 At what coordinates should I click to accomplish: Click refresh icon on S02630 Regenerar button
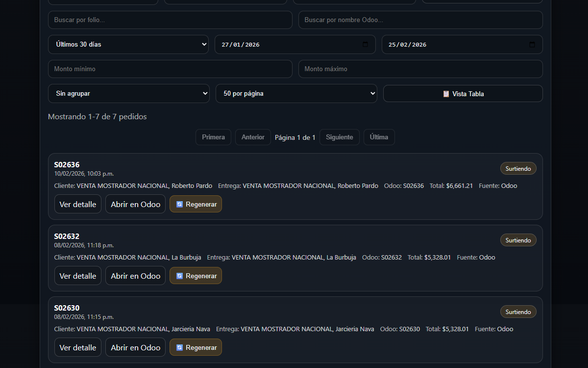point(179,347)
